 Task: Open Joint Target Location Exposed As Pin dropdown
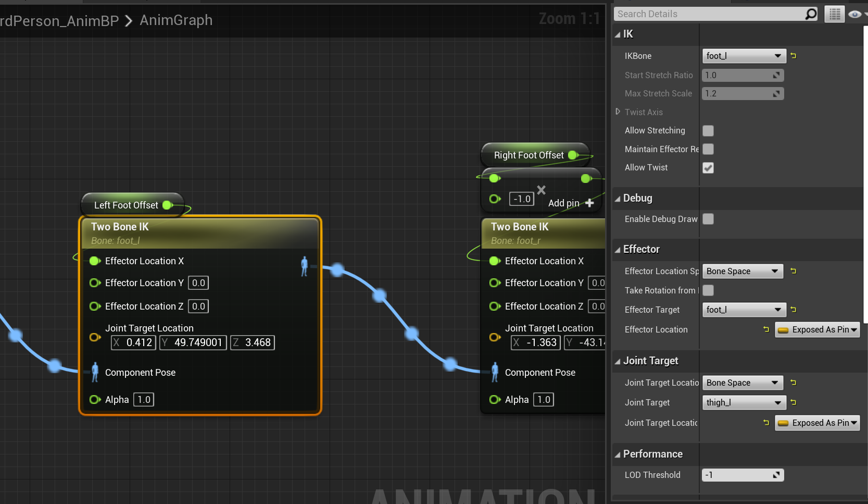click(x=817, y=423)
